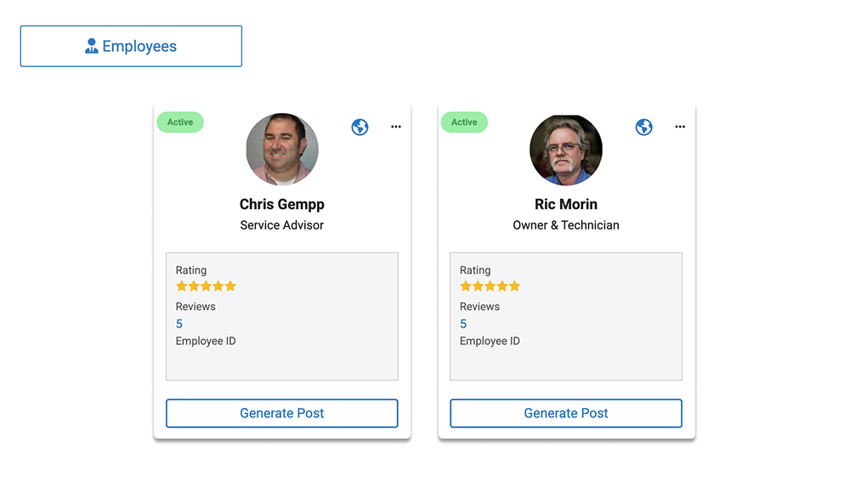Click the Active badge on Chris Gempp's card
This screenshot has width=850, height=504.
point(180,122)
